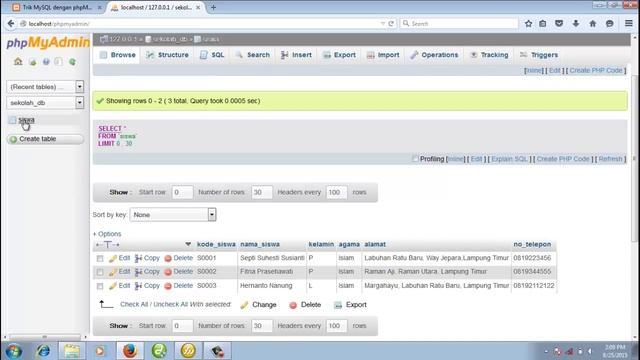Check the row S0003 checkbox
The height and width of the screenshot is (360, 640).
click(100, 286)
